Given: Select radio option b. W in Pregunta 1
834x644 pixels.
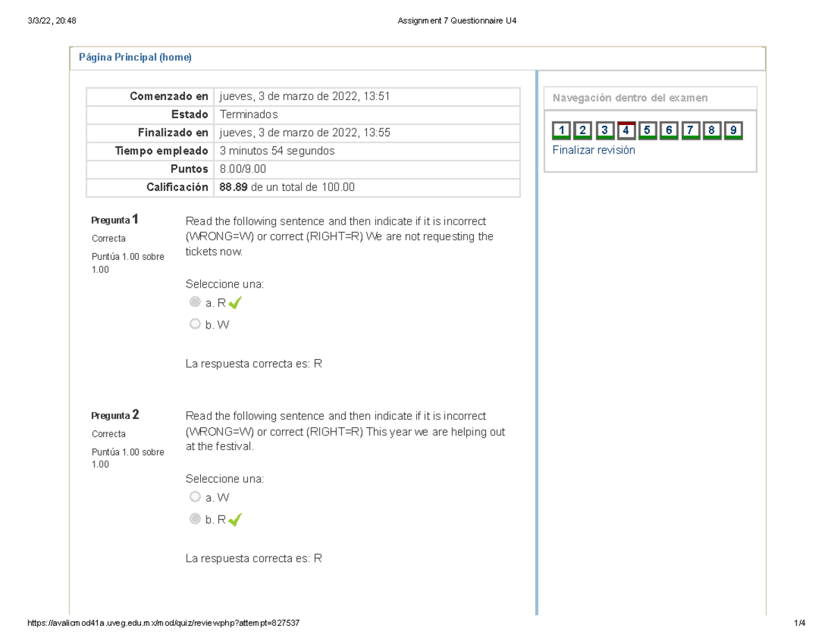Looking at the screenshot, I should coord(195,324).
